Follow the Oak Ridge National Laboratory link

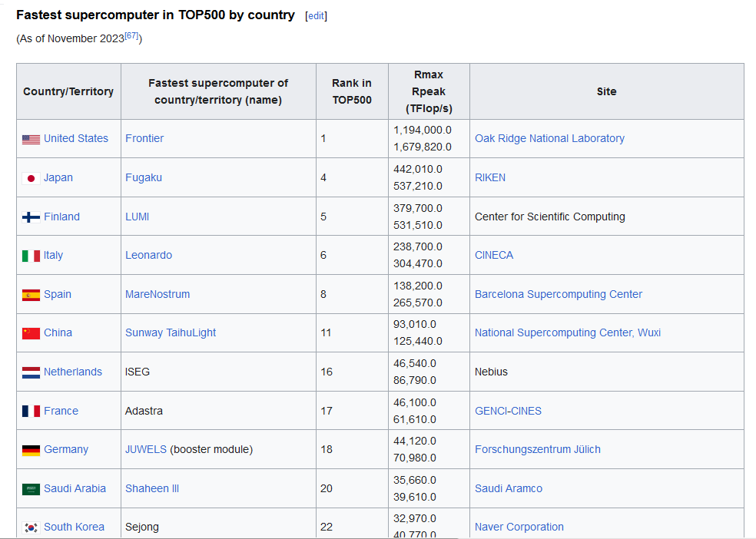tap(549, 138)
